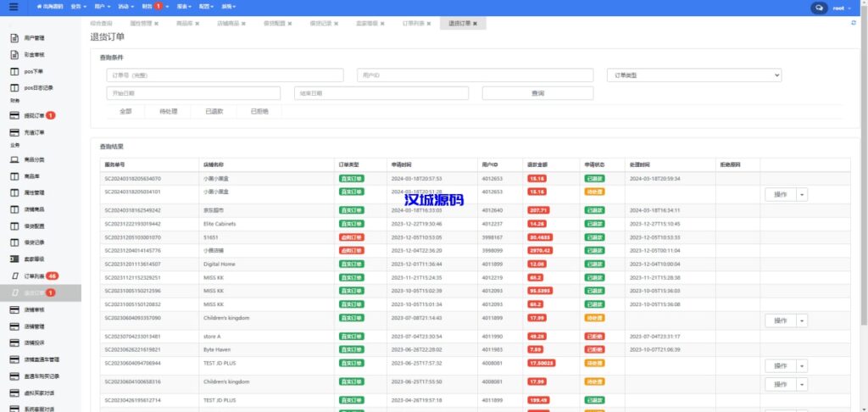Image resolution: width=868 pixels, height=412 pixels.
Task: Click the sidebar 借贷配置 columns icon
Action: coord(15,226)
